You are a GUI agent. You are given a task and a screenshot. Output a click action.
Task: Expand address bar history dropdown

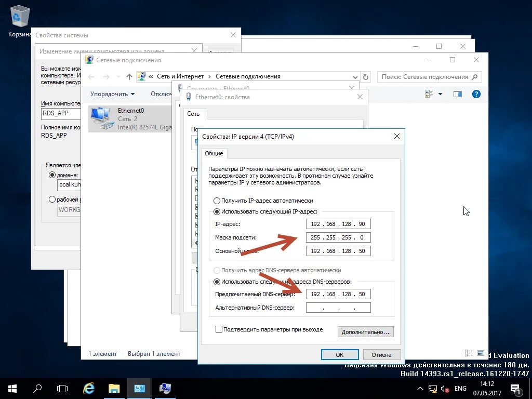coord(355,77)
